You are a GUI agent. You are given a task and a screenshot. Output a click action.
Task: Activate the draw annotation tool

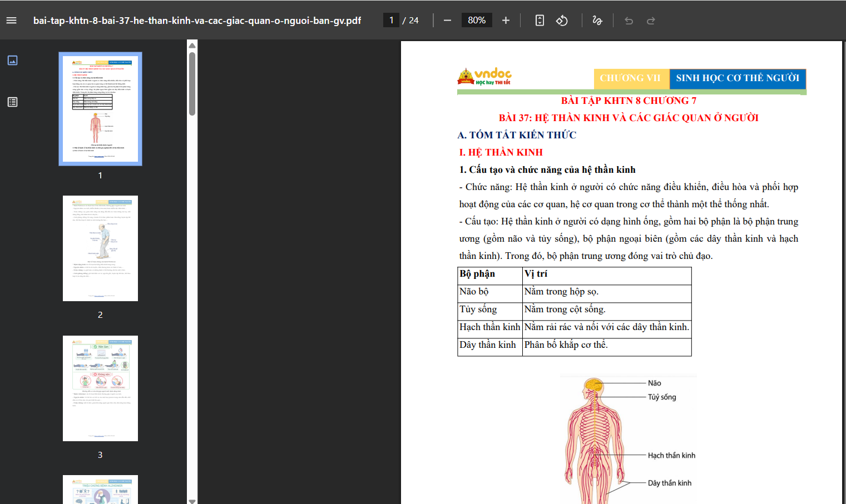pos(597,21)
